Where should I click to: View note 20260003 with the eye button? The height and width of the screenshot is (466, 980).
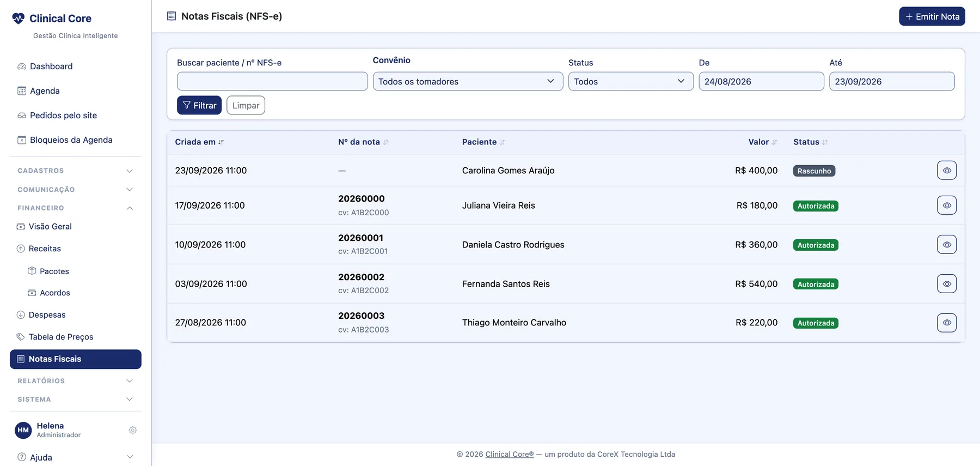pyautogui.click(x=947, y=323)
